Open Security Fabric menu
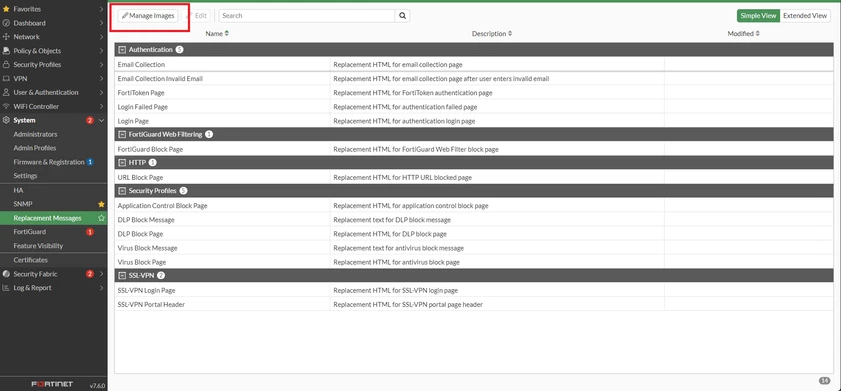This screenshot has height=391, width=841. tap(53, 274)
